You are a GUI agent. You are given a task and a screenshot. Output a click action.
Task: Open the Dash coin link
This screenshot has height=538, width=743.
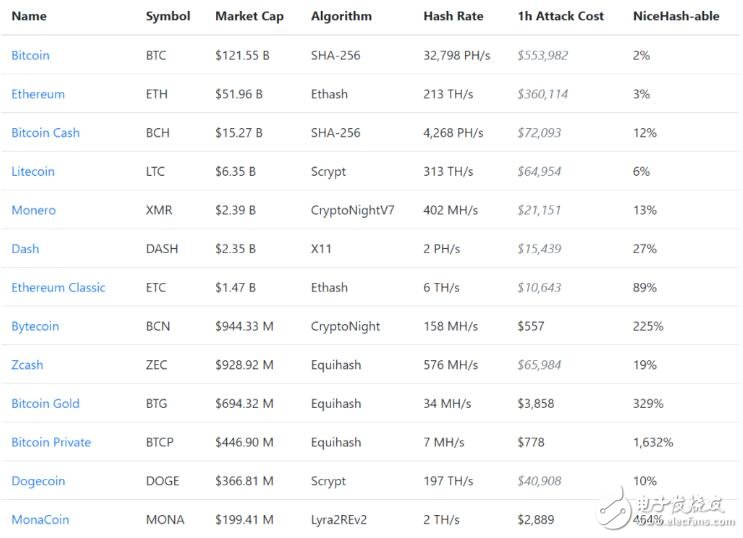tap(25, 249)
